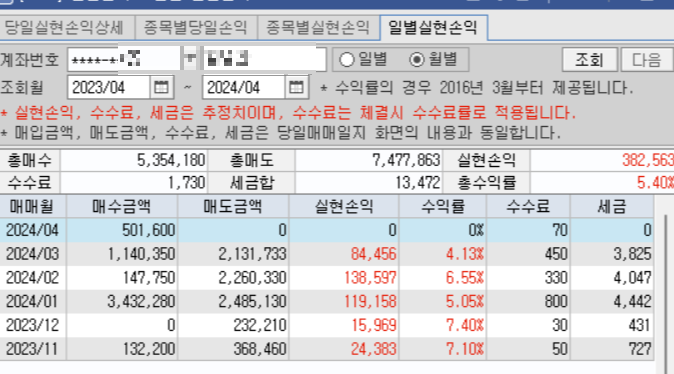Click sell amount 2,485,130

pyautogui.click(x=252, y=301)
